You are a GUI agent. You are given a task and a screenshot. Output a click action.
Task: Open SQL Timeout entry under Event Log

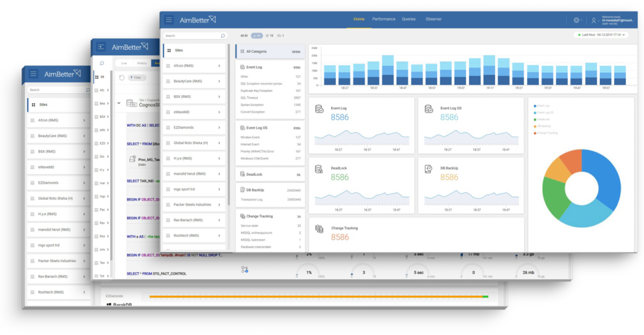pos(270,97)
